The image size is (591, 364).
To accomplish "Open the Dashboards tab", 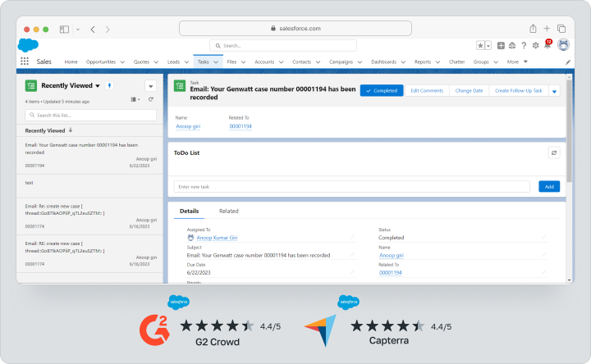I will point(383,61).
